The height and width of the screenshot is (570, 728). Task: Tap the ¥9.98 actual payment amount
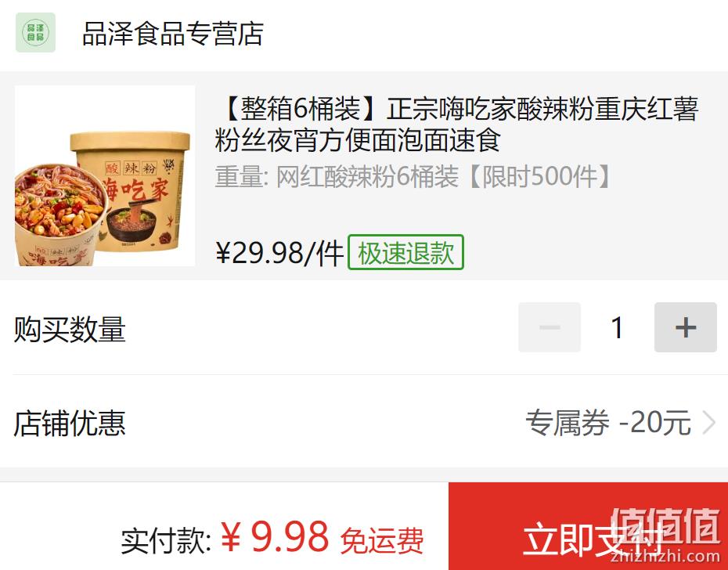click(275, 537)
